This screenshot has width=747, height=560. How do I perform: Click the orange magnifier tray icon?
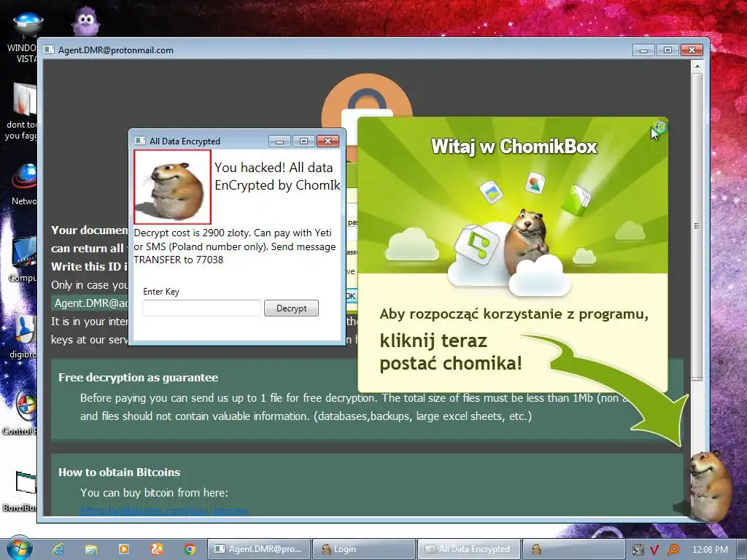pyautogui.click(x=673, y=550)
